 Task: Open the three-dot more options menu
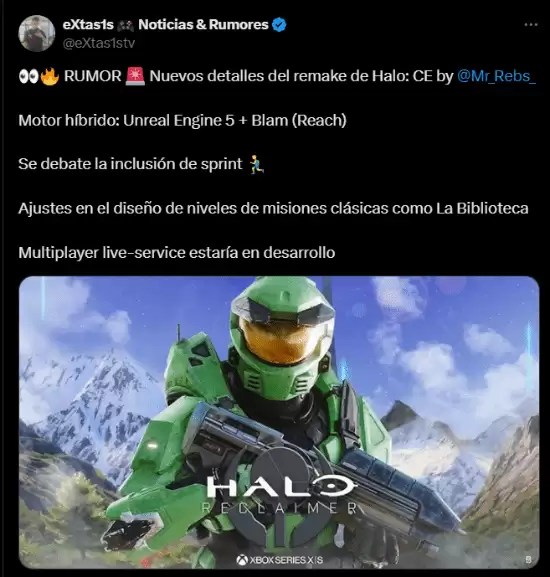[531, 25]
